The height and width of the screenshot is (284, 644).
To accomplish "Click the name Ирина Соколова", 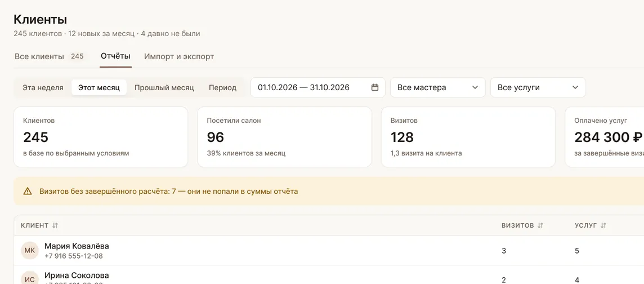I will pyautogui.click(x=77, y=276).
